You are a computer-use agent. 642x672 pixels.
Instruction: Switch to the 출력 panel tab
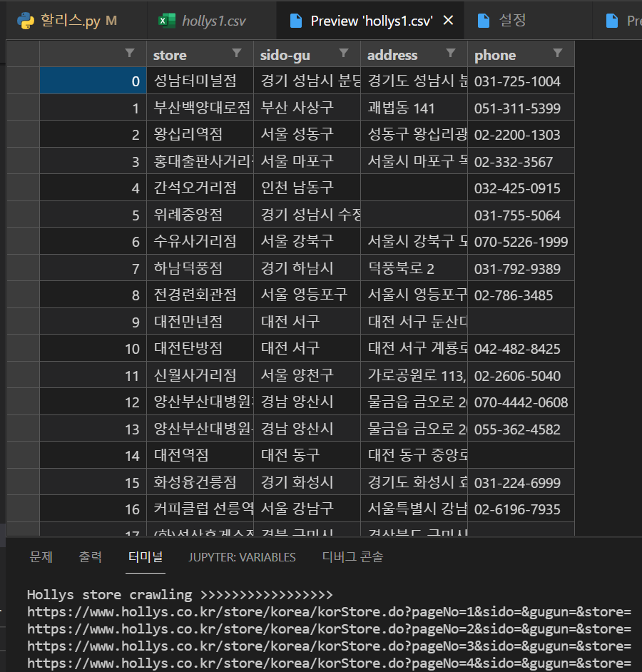point(90,556)
